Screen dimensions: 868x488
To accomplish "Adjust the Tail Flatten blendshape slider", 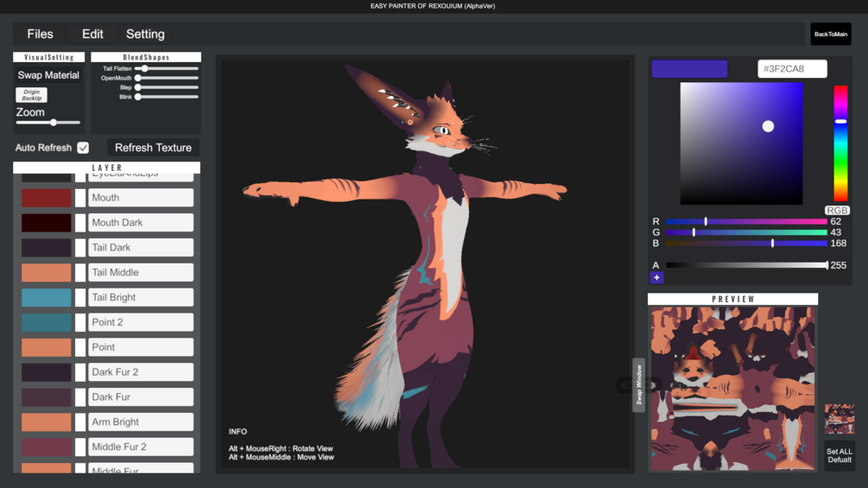I will click(x=167, y=68).
